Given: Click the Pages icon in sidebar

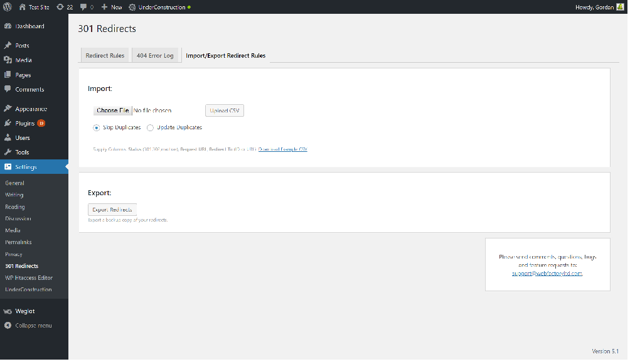Looking at the screenshot, I should [x=8, y=75].
